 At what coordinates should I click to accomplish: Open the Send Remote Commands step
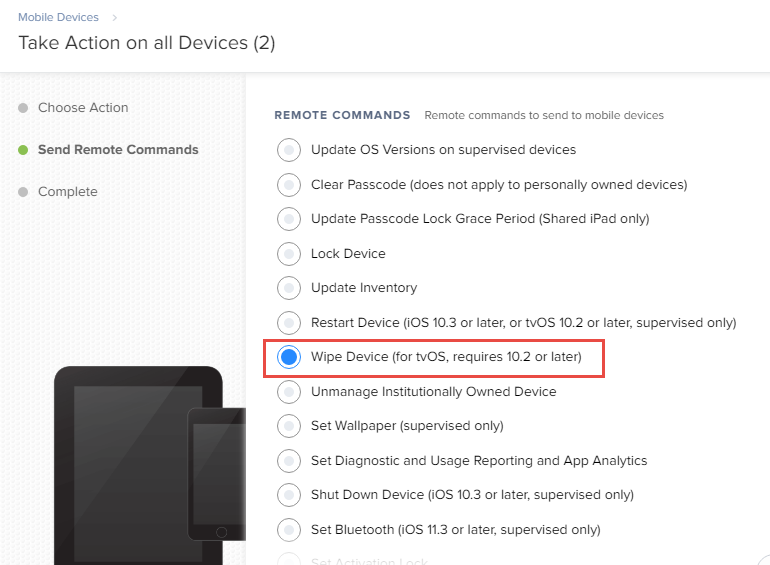coord(118,150)
